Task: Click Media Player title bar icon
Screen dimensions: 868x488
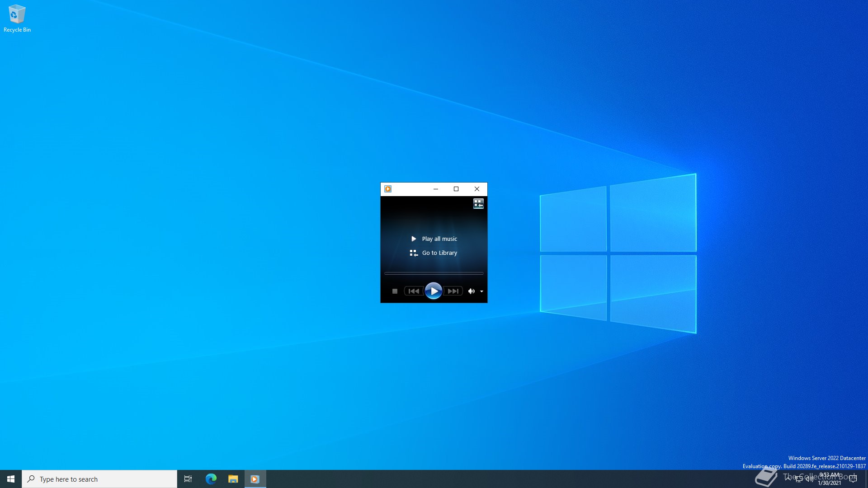Action: click(x=388, y=189)
